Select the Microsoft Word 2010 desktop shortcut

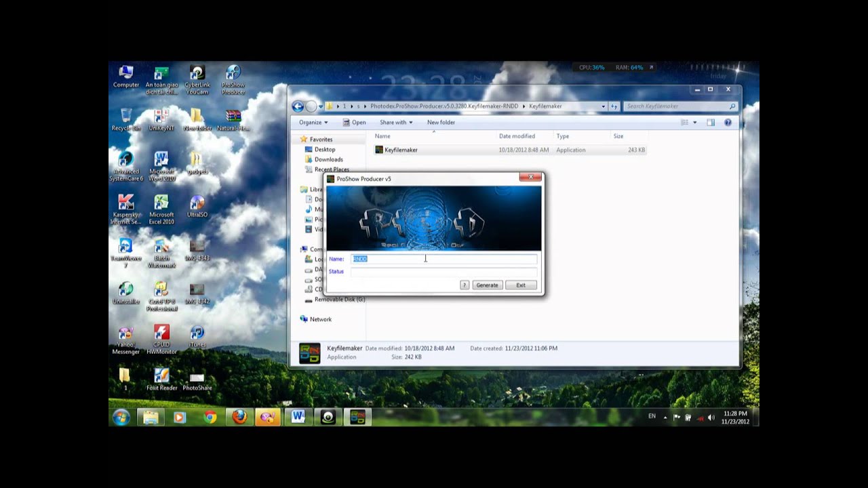(x=161, y=167)
